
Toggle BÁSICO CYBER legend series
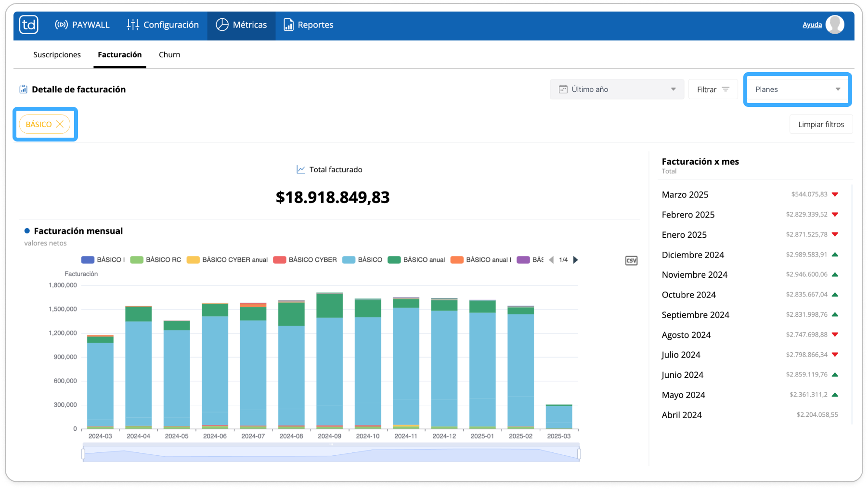[x=305, y=260]
